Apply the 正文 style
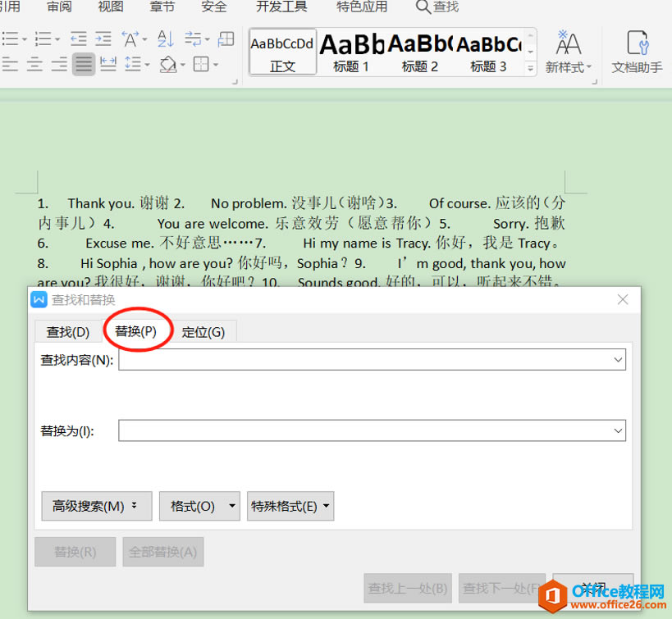This screenshot has width=672, height=619. tap(282, 52)
